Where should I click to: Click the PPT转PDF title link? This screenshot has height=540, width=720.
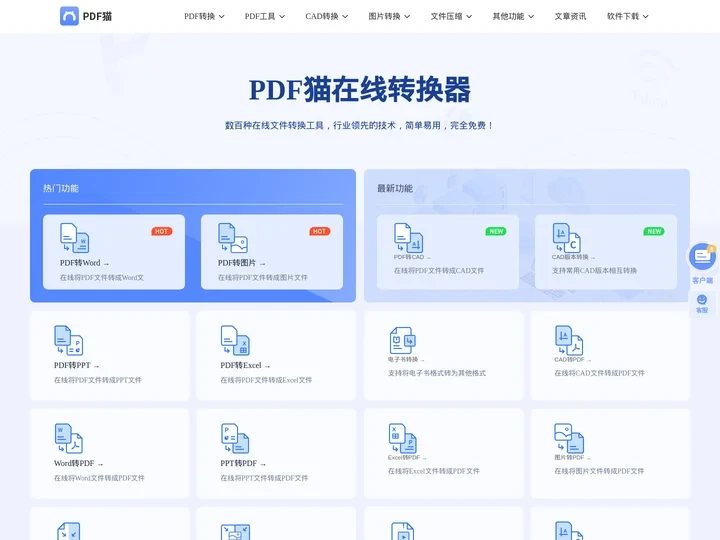click(243, 463)
